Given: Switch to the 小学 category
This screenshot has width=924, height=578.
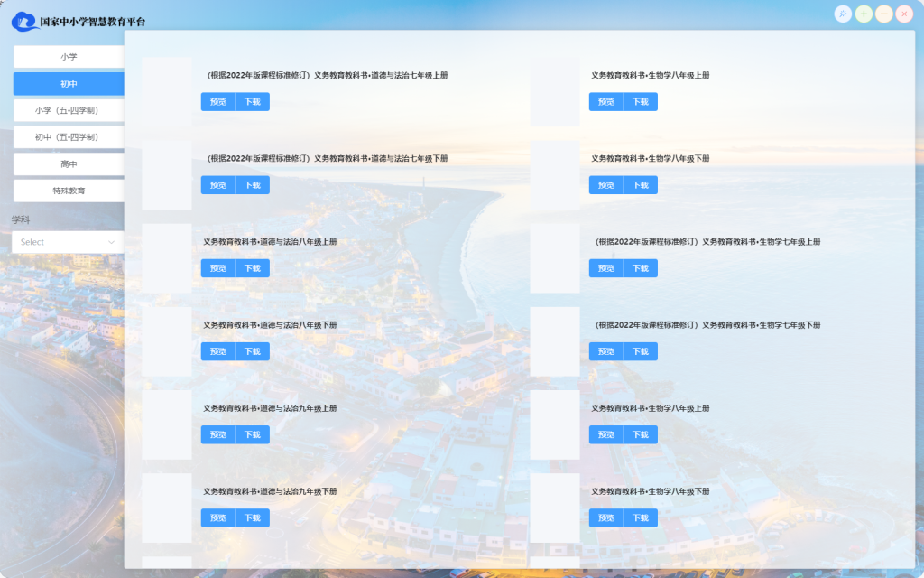Looking at the screenshot, I should coord(69,57).
